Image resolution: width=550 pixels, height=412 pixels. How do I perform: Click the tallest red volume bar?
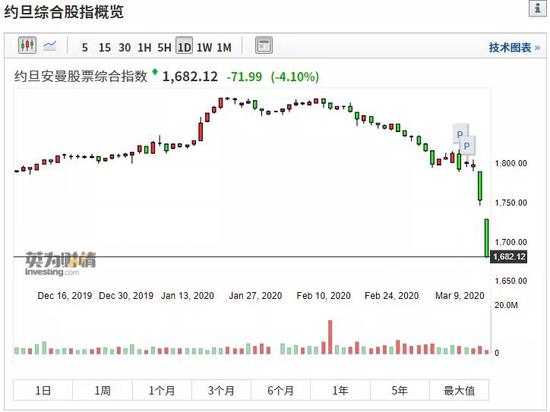[330, 337]
